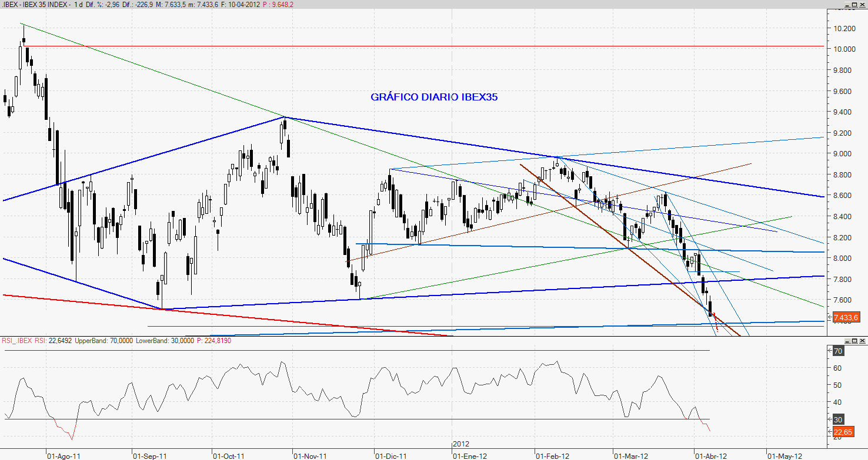Click the 01-Ene-12 date on time axis

point(469,455)
